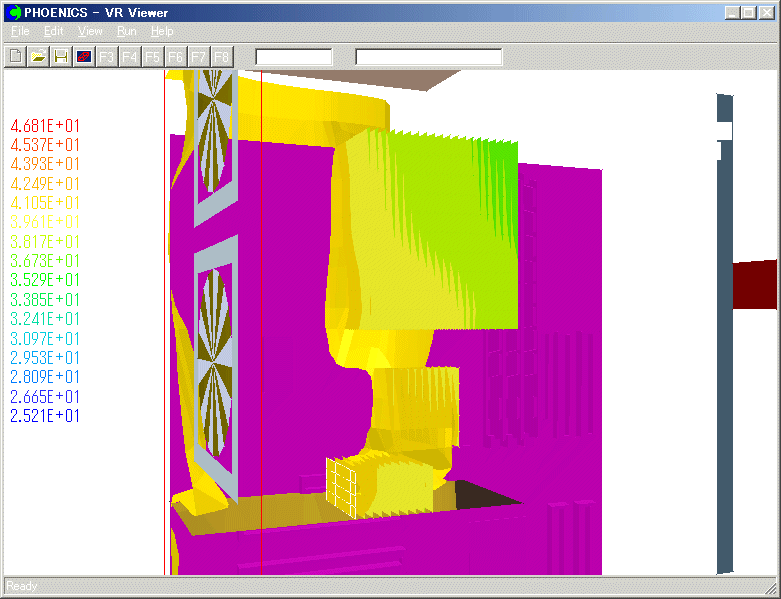Click the wide text field in toolbar

[429, 57]
